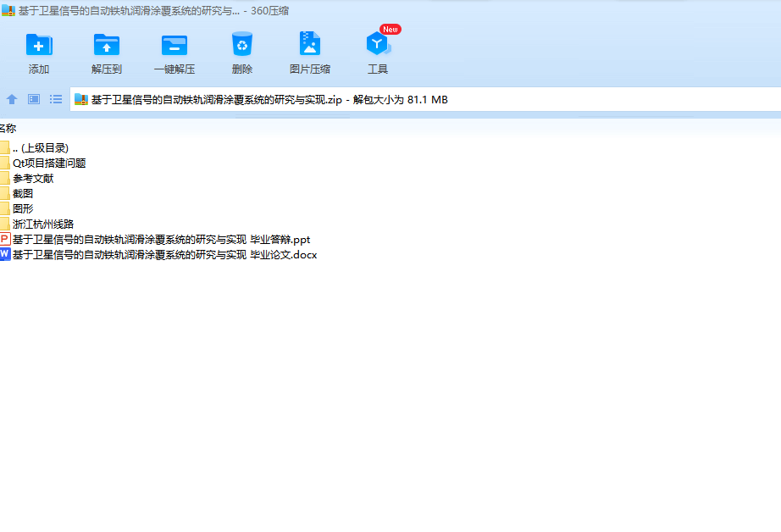Screen dimensions: 781x532
Task: Click the folder icon beside Qt项目搭建问题
Action: pos(5,163)
